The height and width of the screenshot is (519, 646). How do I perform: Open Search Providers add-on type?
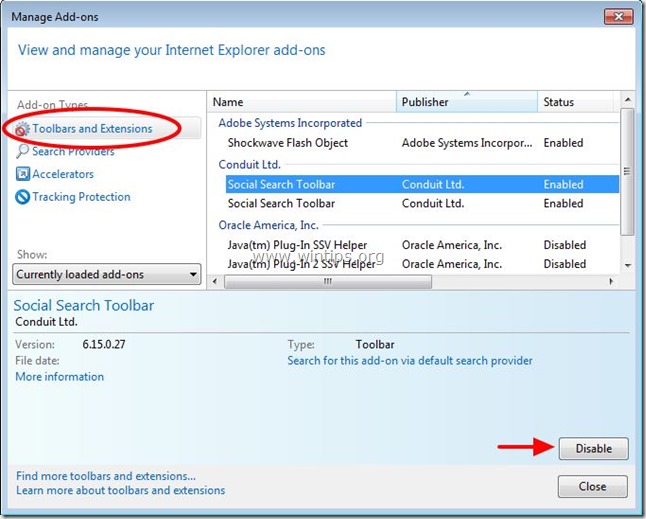pyautogui.click(x=73, y=152)
